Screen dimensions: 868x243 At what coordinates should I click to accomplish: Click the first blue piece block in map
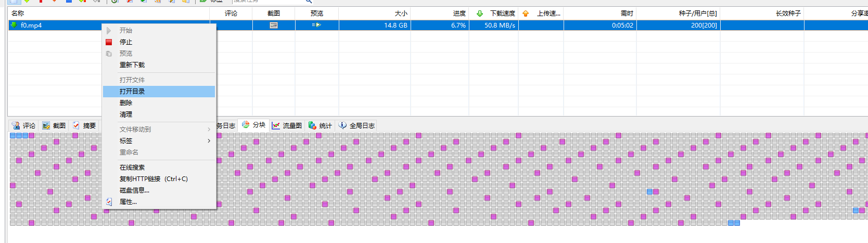click(12, 135)
